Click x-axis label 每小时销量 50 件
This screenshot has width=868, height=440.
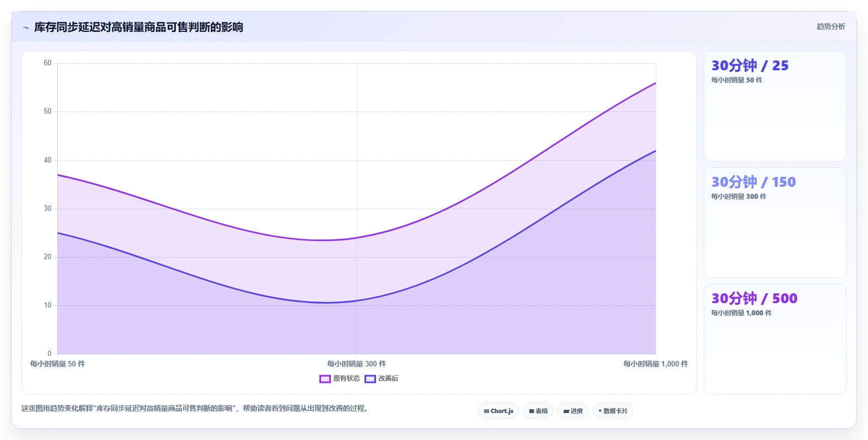[58, 364]
